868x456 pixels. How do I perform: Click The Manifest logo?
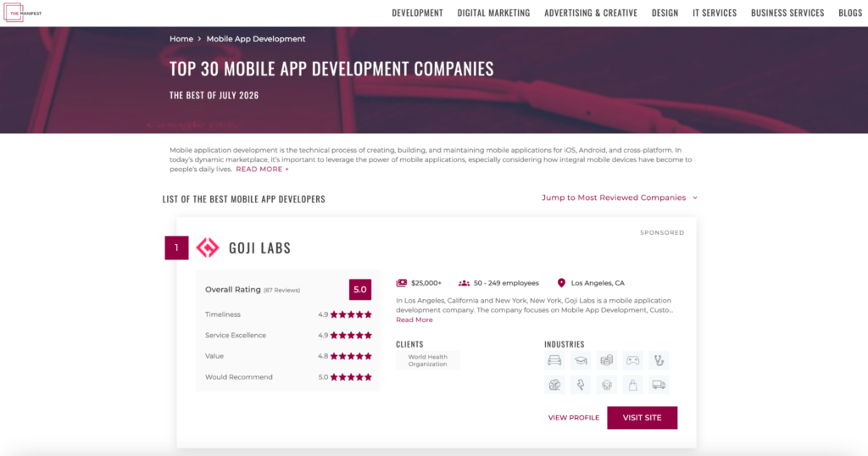[x=23, y=13]
